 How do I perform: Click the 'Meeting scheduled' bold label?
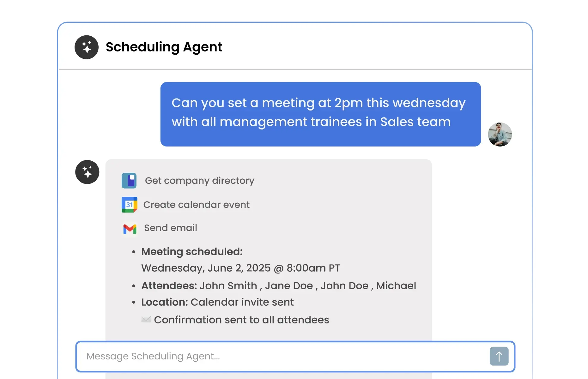[192, 251]
